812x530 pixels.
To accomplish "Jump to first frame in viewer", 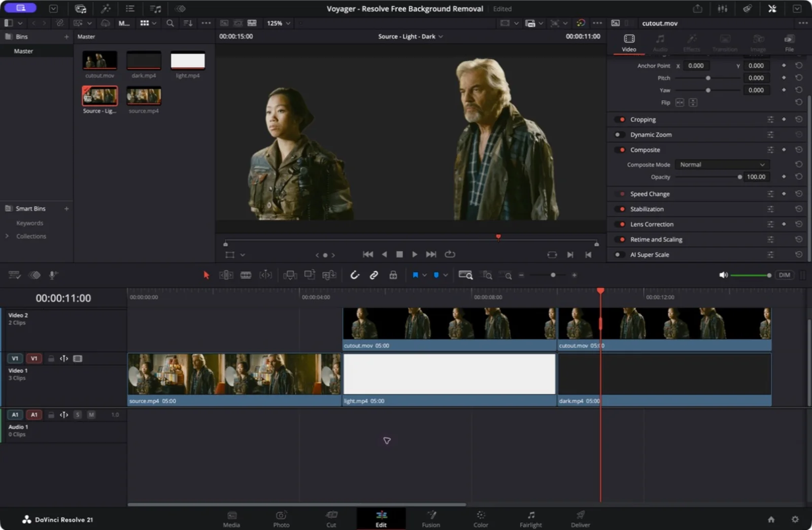I will (x=368, y=254).
